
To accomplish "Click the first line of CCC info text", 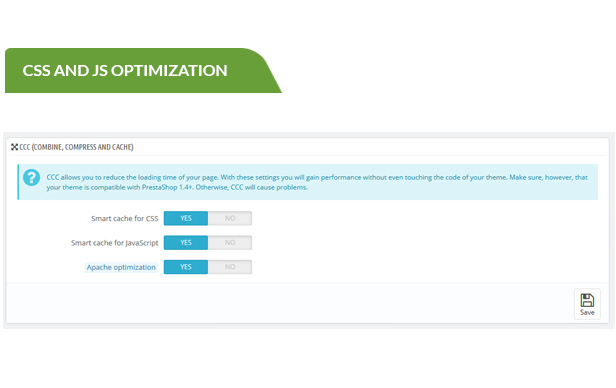I will (x=317, y=178).
